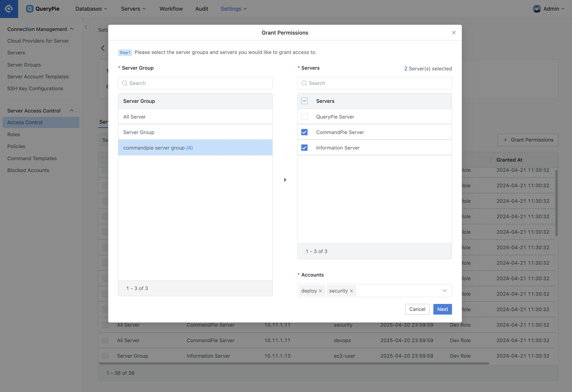
Task: Expand the Accounts dropdown arrow
Action: [x=444, y=291]
